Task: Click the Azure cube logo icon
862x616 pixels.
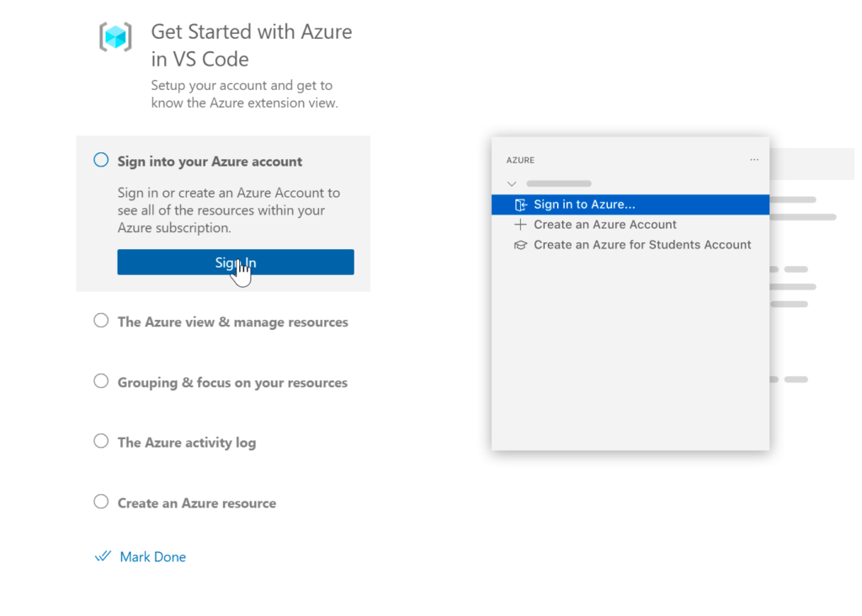Action: click(115, 37)
